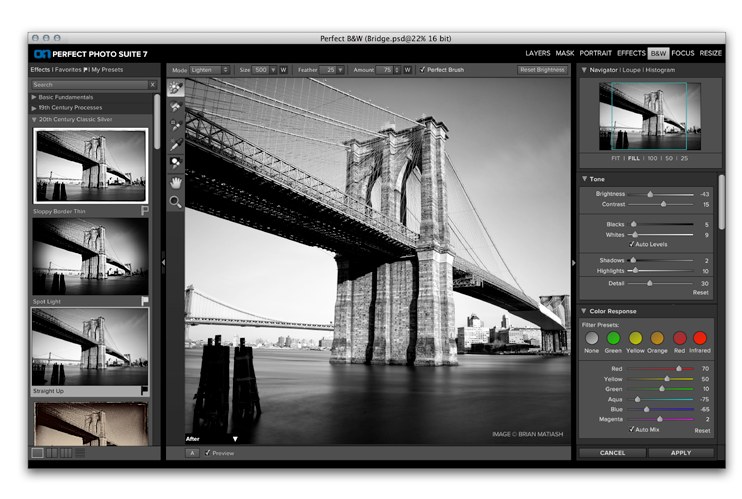
Task: Set navigator zoom to FILL
Action: (634, 158)
